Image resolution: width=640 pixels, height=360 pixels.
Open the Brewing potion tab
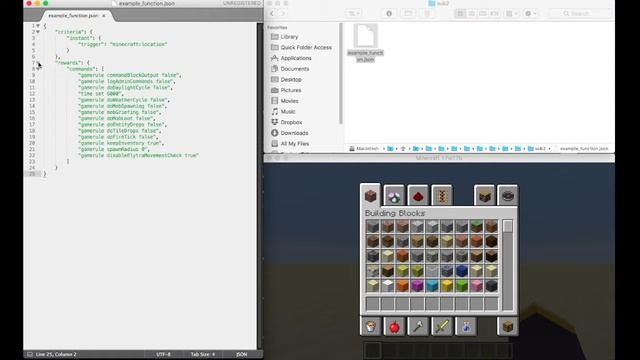point(466,326)
